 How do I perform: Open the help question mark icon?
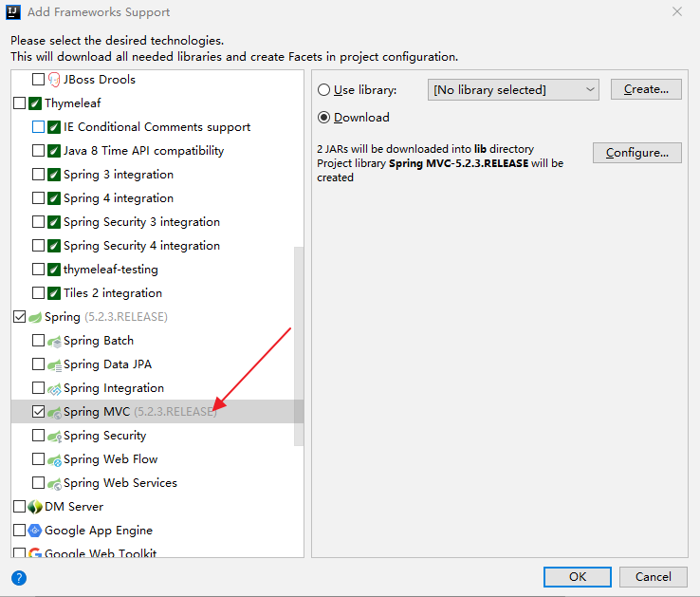(x=19, y=578)
